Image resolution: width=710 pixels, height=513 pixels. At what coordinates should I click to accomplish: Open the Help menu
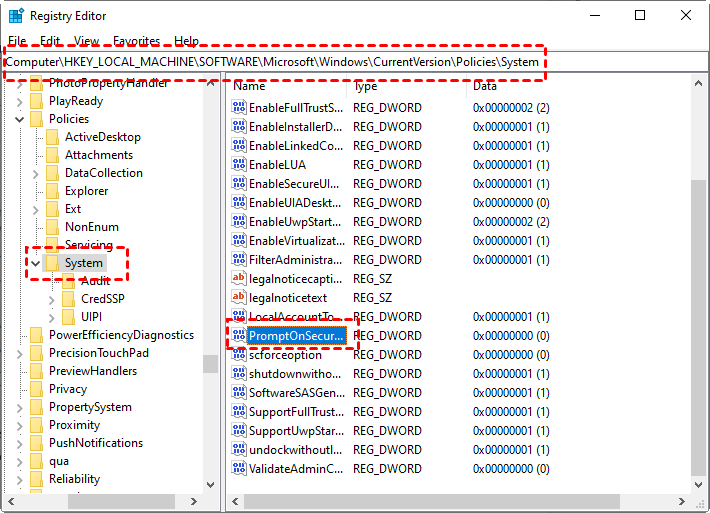187,41
